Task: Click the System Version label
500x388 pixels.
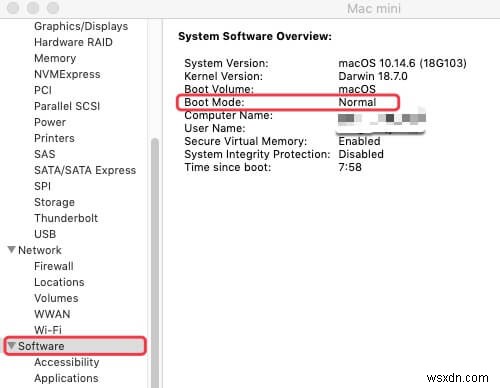Action: pyautogui.click(x=226, y=63)
